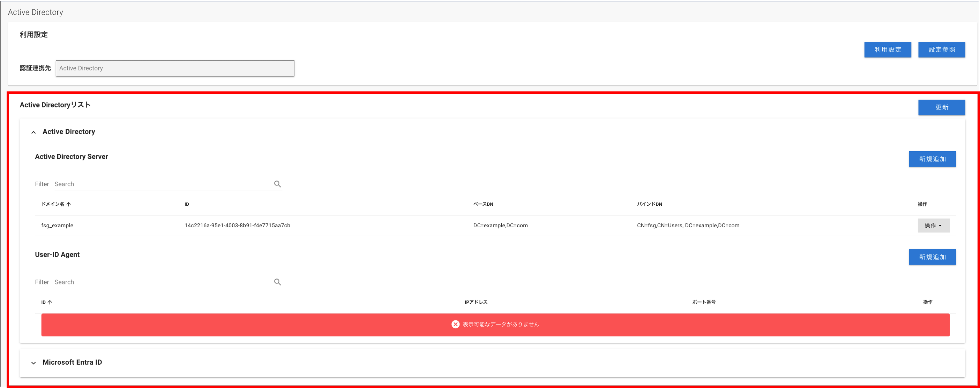Click the 利用設定 button
The height and width of the screenshot is (388, 980).
coord(887,50)
